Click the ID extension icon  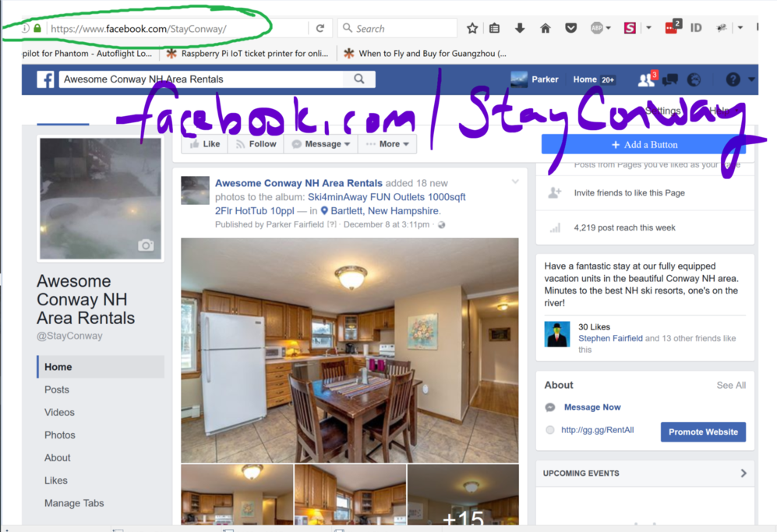696,28
